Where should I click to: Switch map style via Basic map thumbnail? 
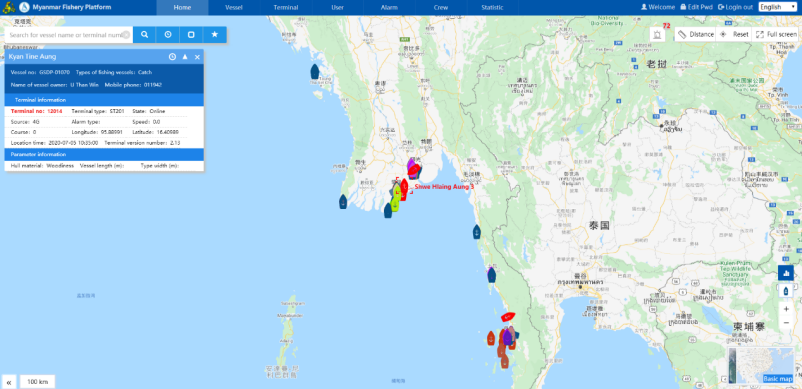tap(761, 365)
